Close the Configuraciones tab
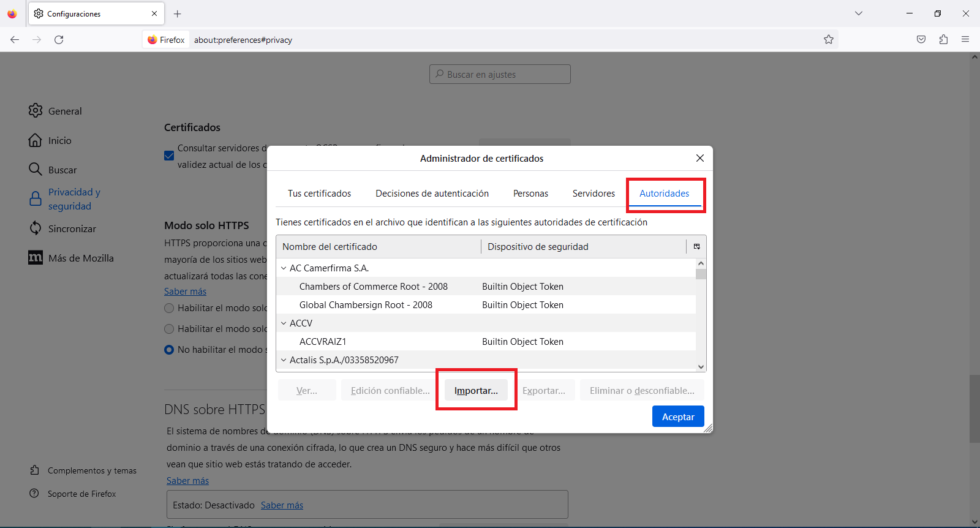 [x=154, y=13]
